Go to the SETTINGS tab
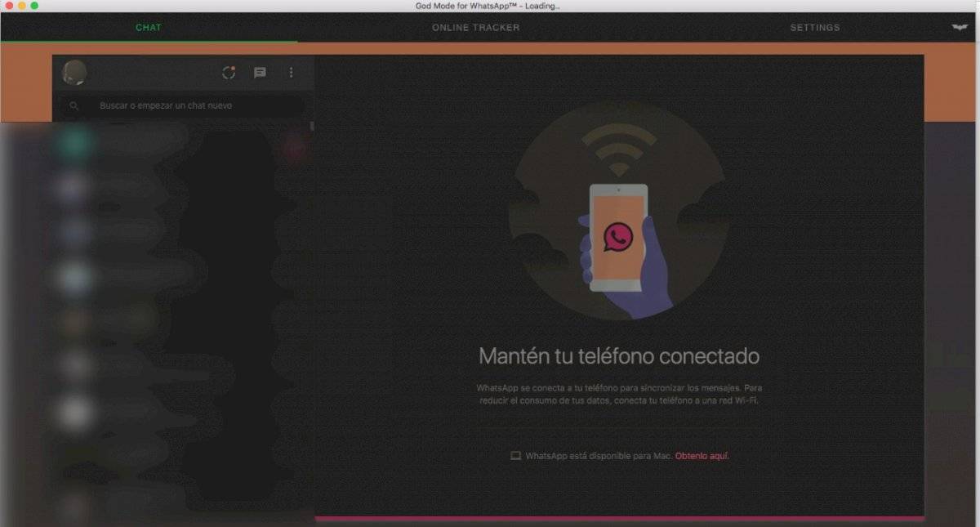 tap(814, 28)
